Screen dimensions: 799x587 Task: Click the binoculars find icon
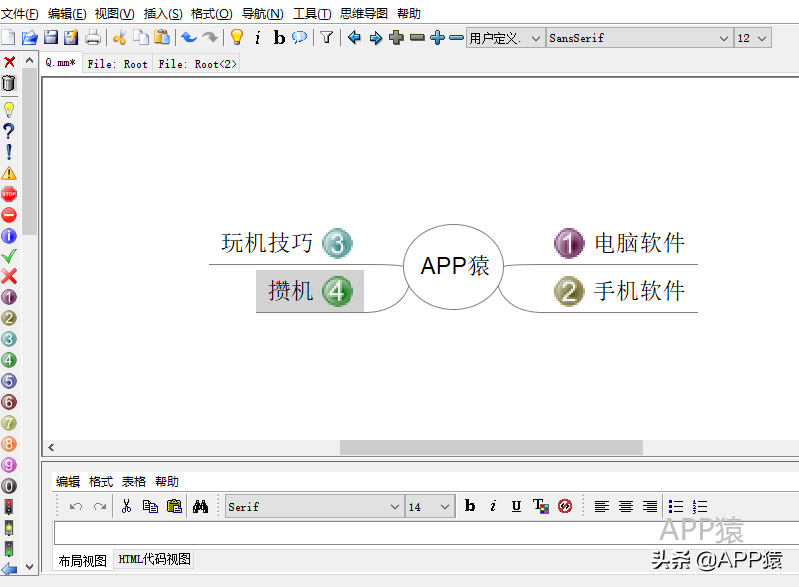click(x=200, y=506)
